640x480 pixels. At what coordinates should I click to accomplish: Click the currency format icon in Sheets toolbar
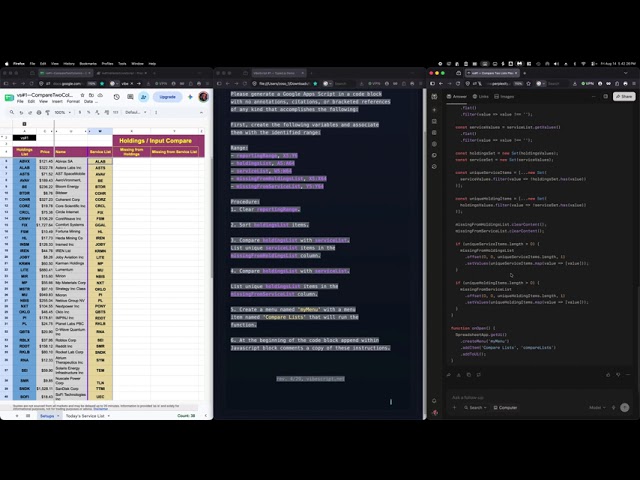tap(80, 112)
